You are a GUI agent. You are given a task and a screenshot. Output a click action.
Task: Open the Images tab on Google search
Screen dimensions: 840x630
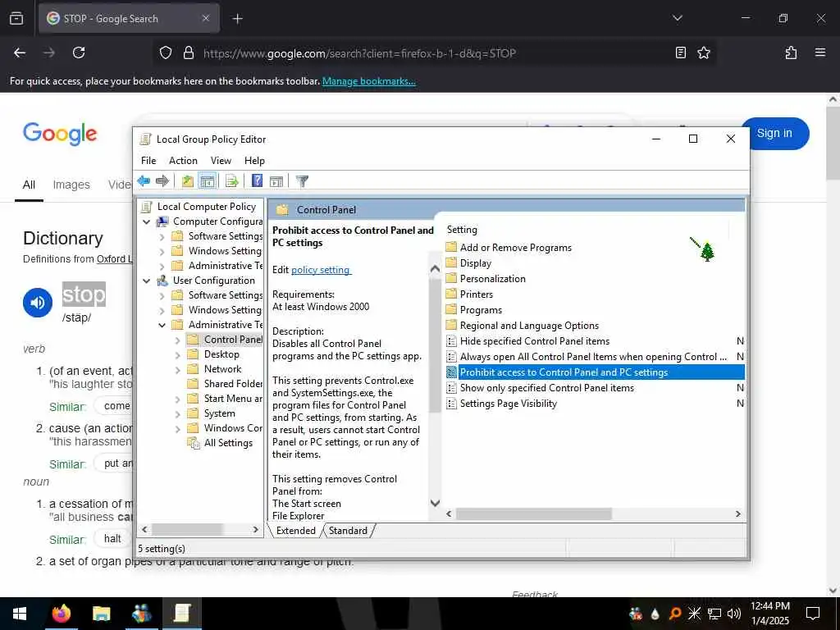pos(71,185)
